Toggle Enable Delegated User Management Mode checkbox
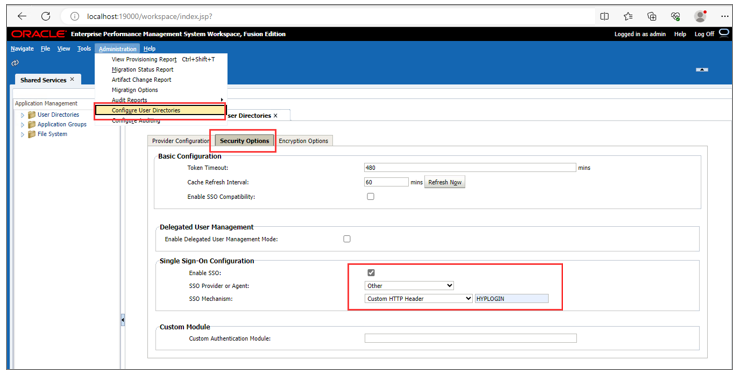Screen dimensions: 738x374 [x=347, y=239]
